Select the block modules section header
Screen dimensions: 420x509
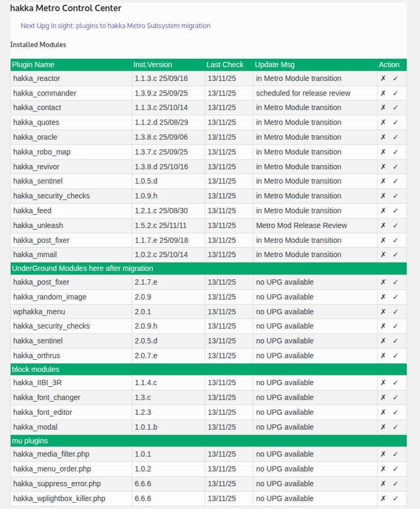point(35,369)
